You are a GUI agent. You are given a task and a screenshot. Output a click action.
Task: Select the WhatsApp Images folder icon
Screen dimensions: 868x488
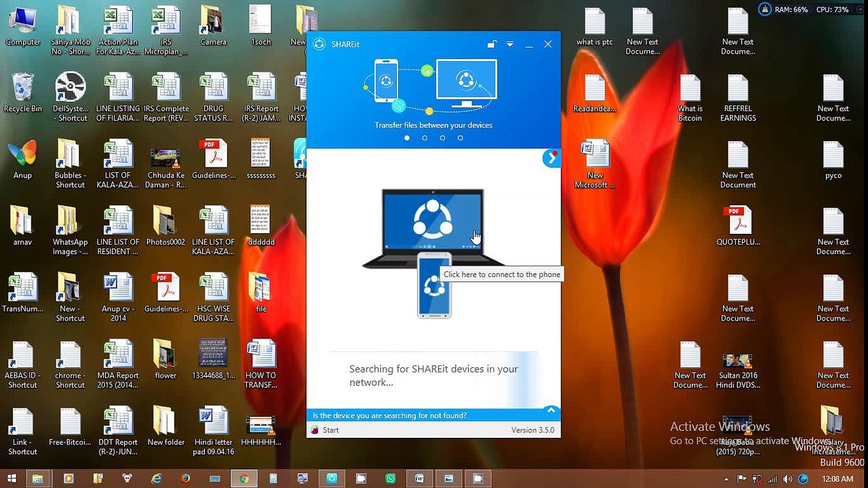click(x=71, y=230)
